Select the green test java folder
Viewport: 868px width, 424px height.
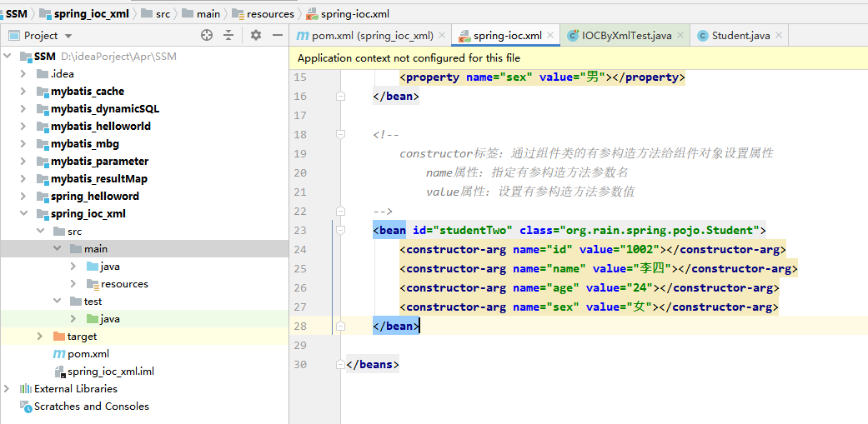(110, 319)
